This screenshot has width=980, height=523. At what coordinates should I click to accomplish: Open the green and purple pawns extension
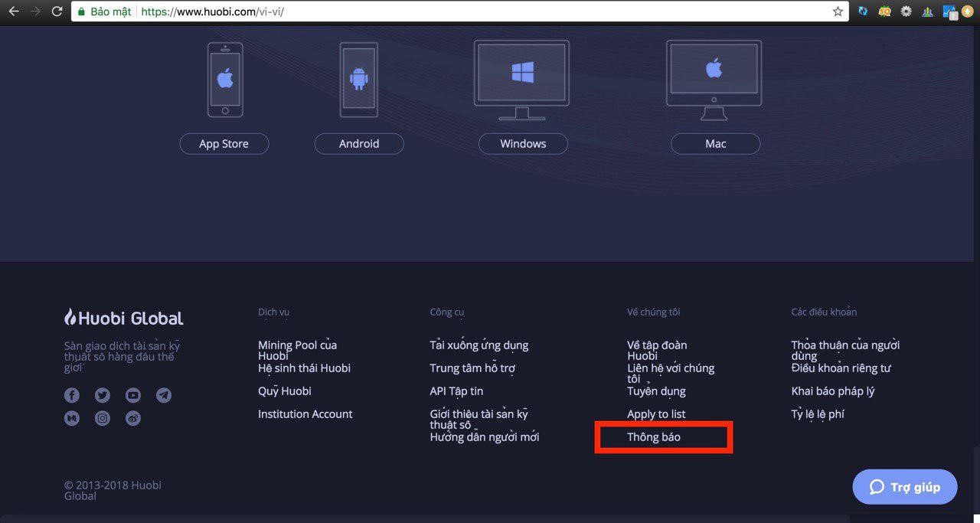coord(928,11)
